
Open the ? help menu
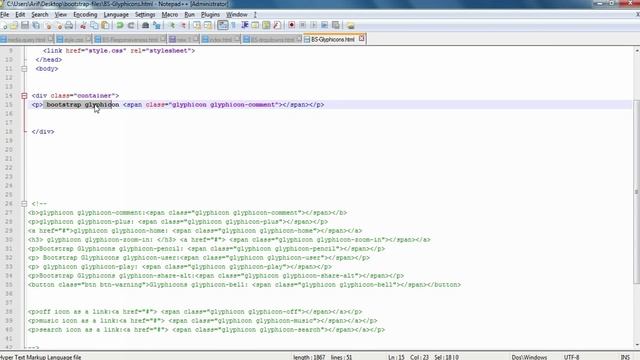pyautogui.click(x=255, y=15)
